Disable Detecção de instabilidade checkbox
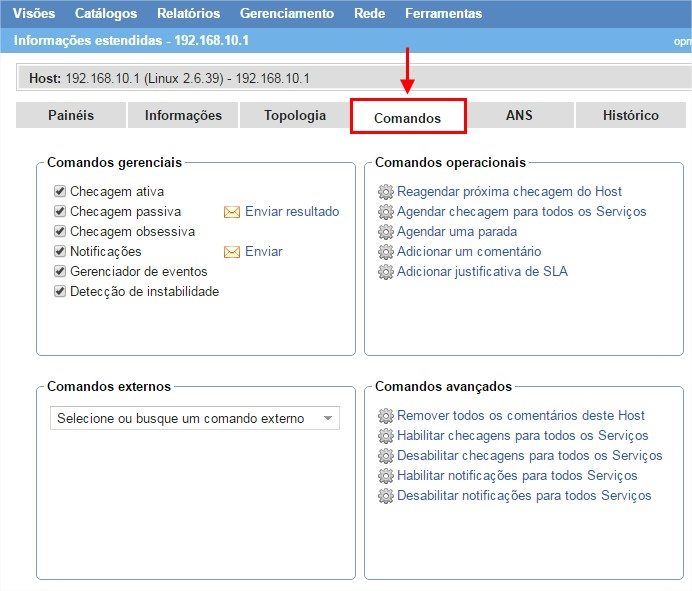The height and width of the screenshot is (591, 692). point(60,291)
